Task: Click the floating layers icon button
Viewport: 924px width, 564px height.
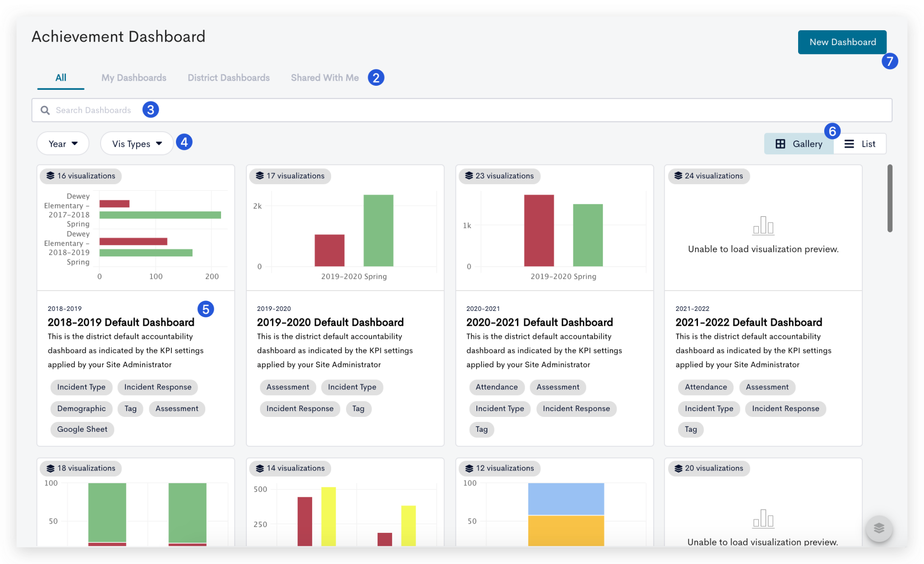Action: tap(878, 528)
